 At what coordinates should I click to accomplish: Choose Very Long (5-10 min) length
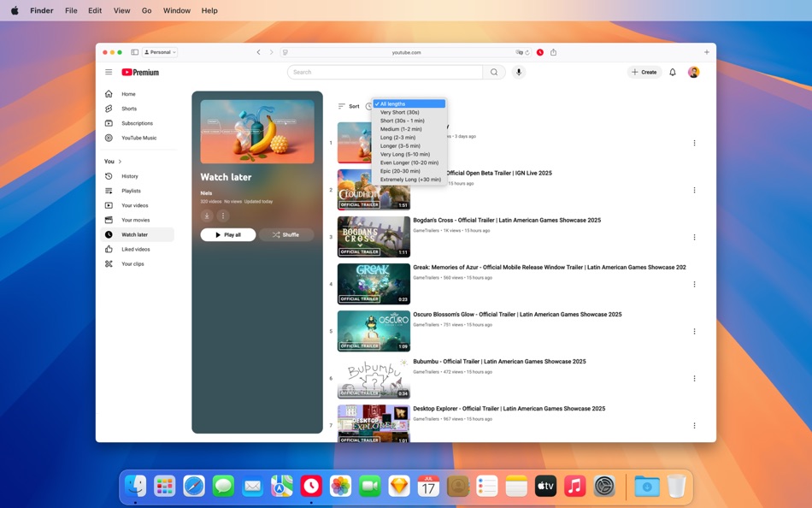[x=409, y=154]
